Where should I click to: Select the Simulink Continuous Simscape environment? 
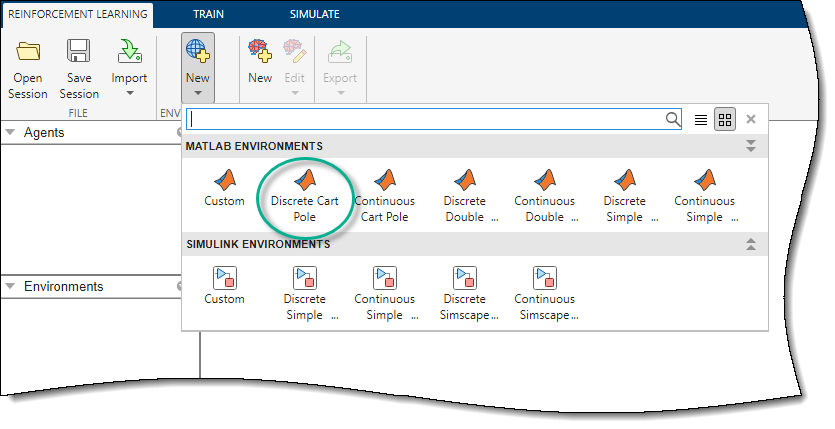[545, 294]
